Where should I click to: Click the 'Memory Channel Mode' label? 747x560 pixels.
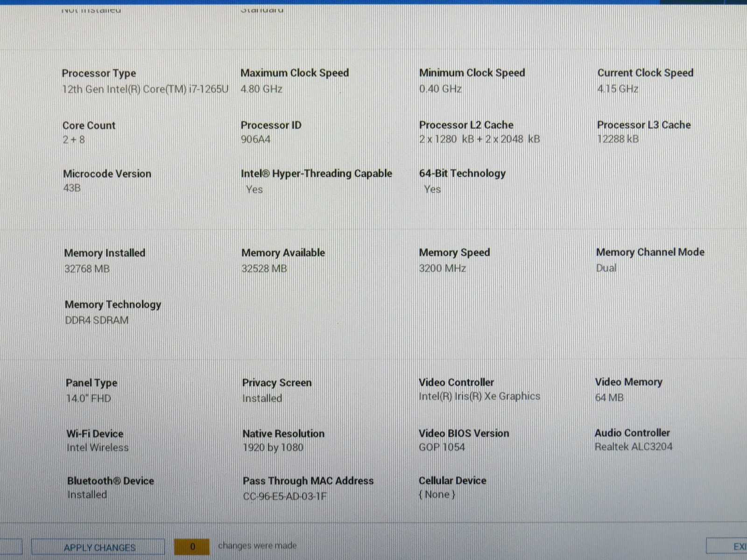(x=650, y=252)
